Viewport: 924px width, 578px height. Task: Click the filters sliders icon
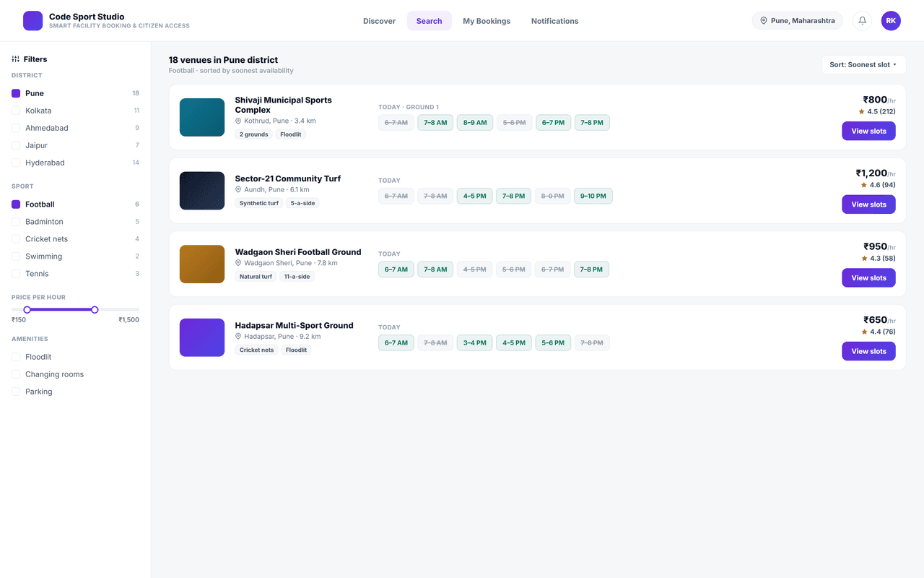(x=16, y=59)
